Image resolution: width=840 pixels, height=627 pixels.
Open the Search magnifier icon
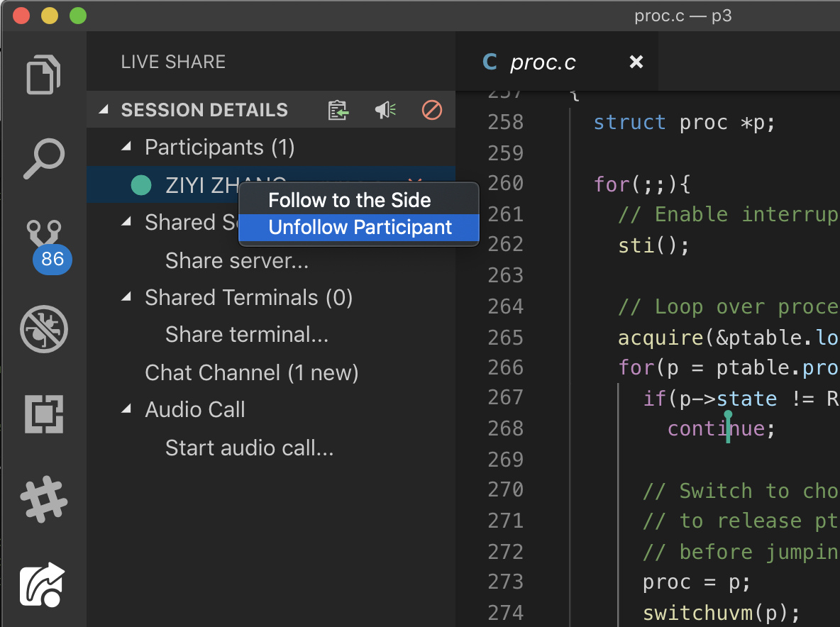[x=43, y=159]
